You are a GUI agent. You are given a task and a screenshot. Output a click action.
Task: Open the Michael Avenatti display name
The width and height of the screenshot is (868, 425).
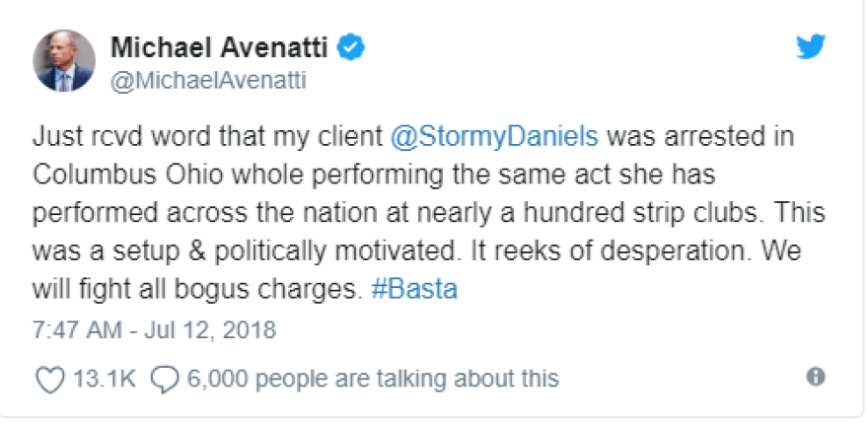[222, 45]
